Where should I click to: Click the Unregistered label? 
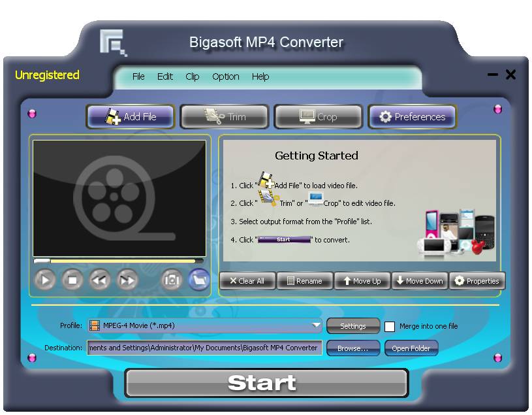tap(47, 75)
